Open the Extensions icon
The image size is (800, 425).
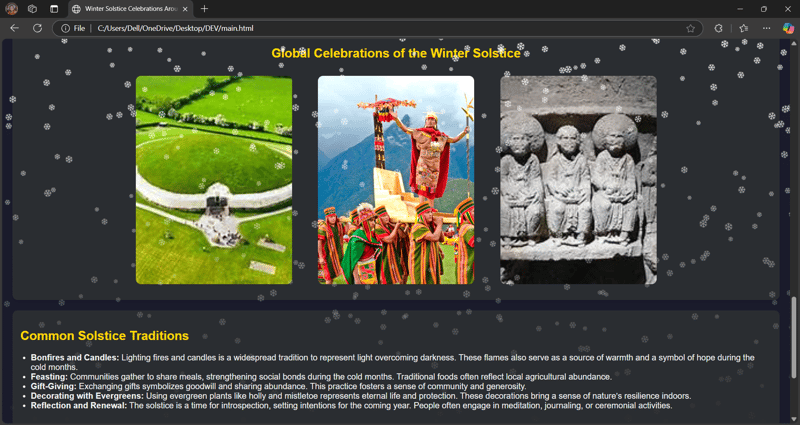click(718, 29)
